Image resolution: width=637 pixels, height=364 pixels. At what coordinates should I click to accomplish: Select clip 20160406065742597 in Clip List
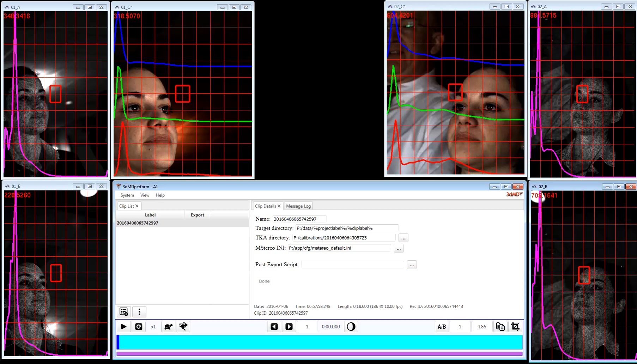point(138,223)
